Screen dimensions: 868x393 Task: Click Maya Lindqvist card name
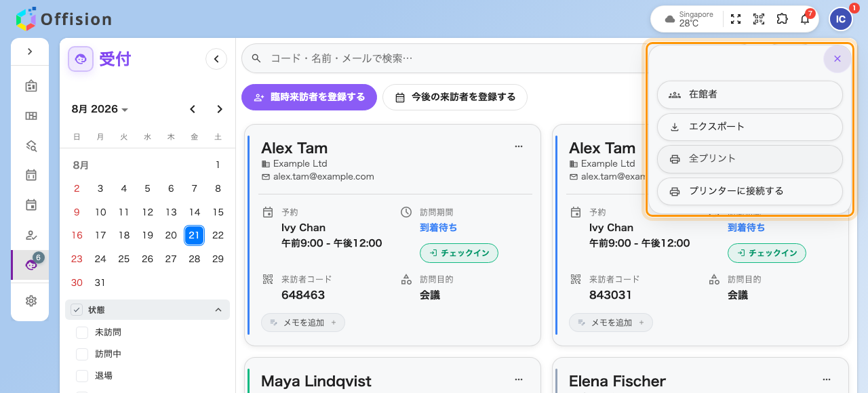[316, 381]
